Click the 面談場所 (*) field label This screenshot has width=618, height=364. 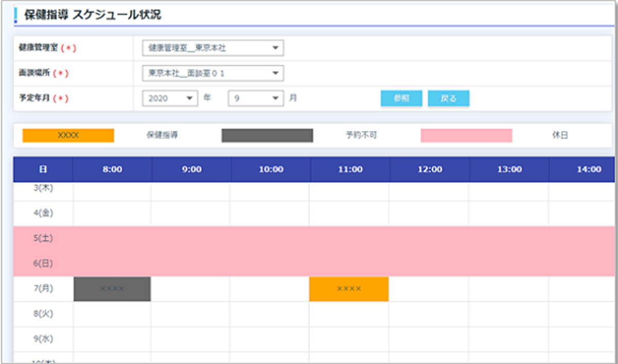pyautogui.click(x=43, y=73)
